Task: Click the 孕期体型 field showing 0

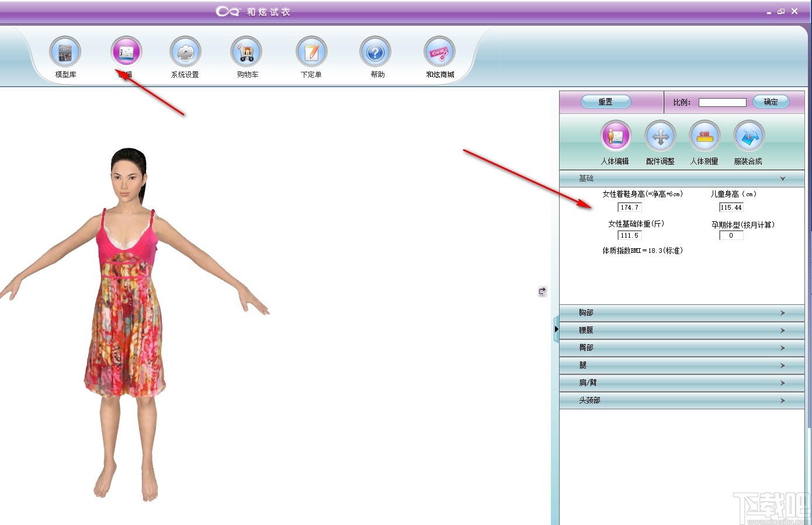Action: (x=731, y=235)
